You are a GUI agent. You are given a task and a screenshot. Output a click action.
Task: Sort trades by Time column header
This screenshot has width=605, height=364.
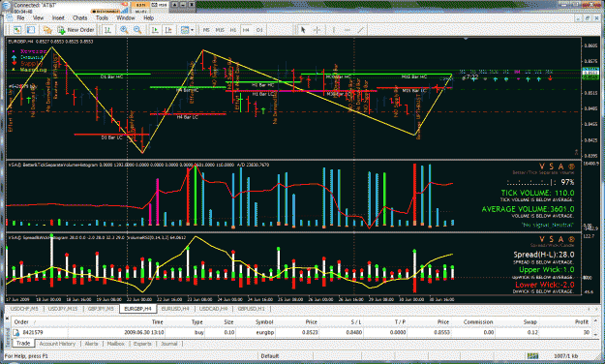tap(157, 322)
